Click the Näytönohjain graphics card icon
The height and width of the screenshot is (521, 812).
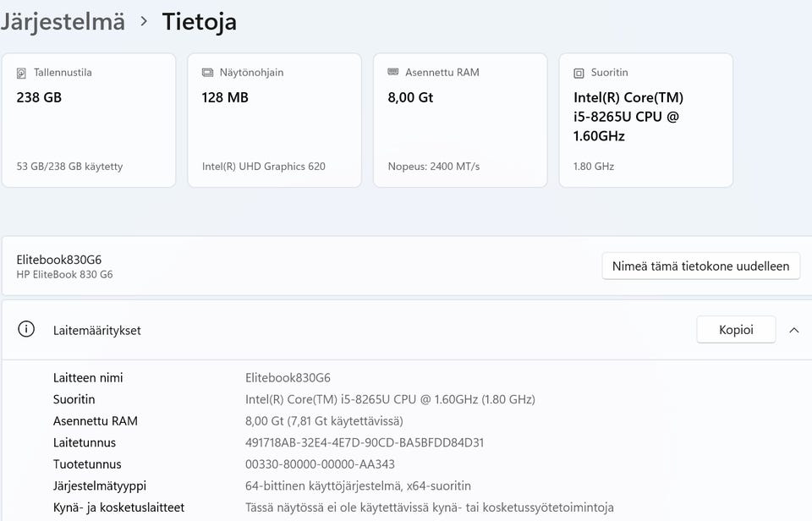point(207,73)
